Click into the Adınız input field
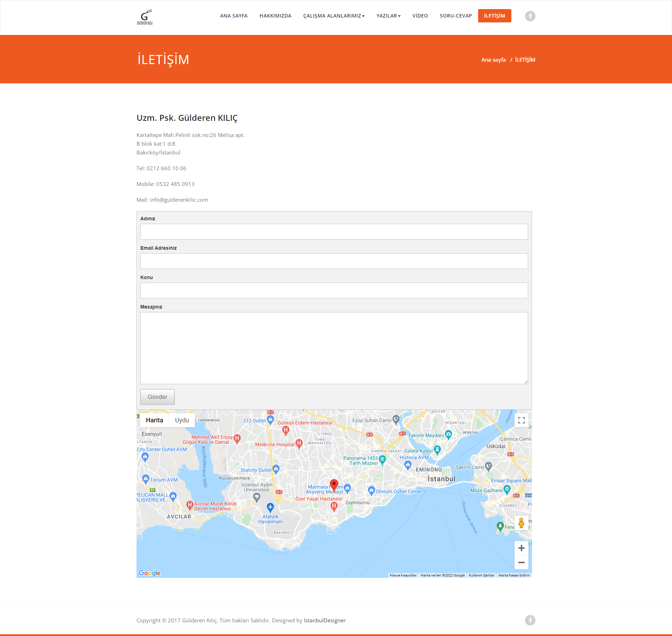The height and width of the screenshot is (636, 672). (x=334, y=231)
